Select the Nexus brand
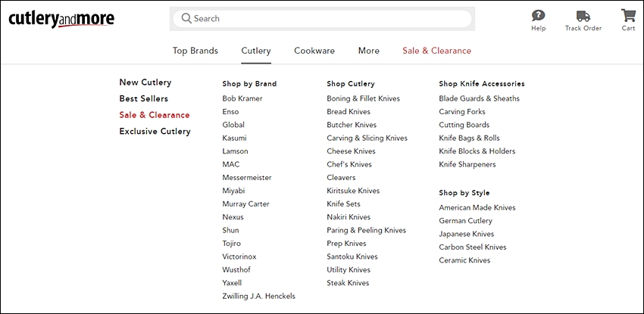Viewport: 644px width, 314px height. [233, 217]
